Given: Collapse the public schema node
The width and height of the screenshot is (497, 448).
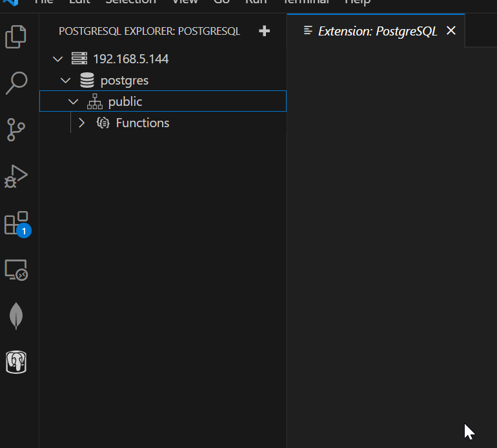Looking at the screenshot, I should (x=73, y=102).
